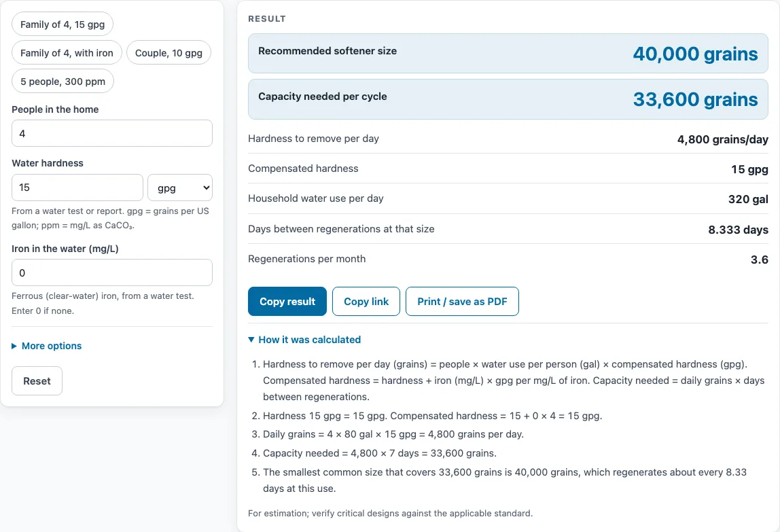Pick the '5 people, 300 ppm' preset

(x=63, y=81)
